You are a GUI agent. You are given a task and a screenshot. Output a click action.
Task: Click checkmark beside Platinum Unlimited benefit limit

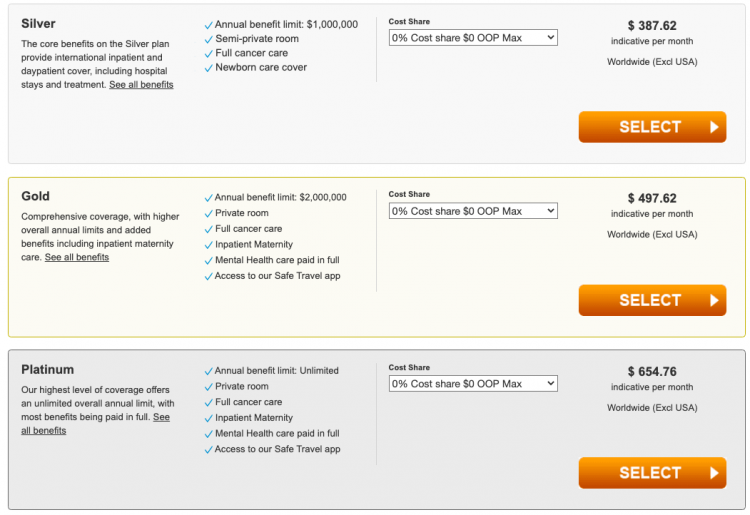coord(208,371)
